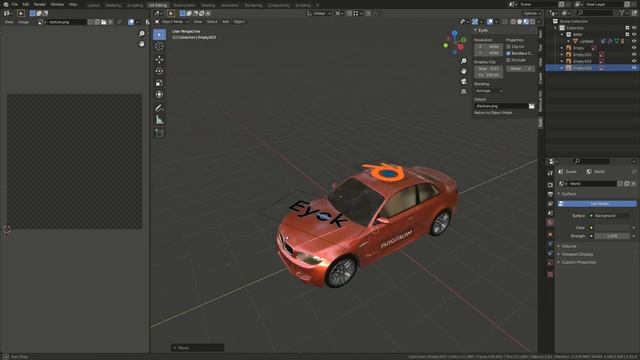
Task: Click Return to Object Mode button
Action: [493, 113]
